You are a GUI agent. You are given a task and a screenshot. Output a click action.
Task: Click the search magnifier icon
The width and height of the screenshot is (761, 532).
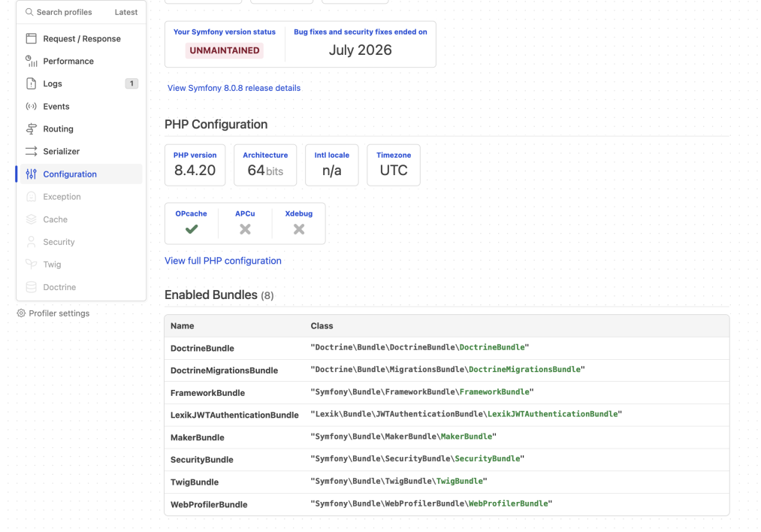click(x=29, y=12)
